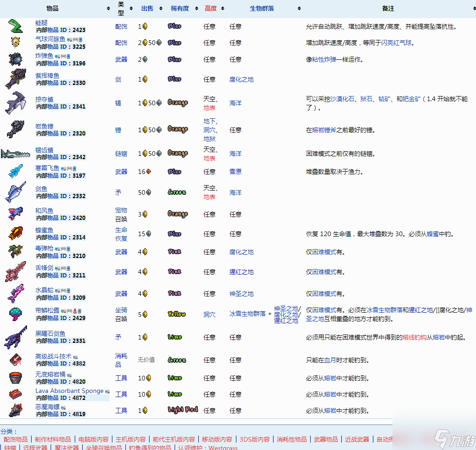Open 腐化之地 biome link in 紫挥棒鱼 row
Image resolution: width=476 pixels, height=450 pixels.
click(241, 79)
